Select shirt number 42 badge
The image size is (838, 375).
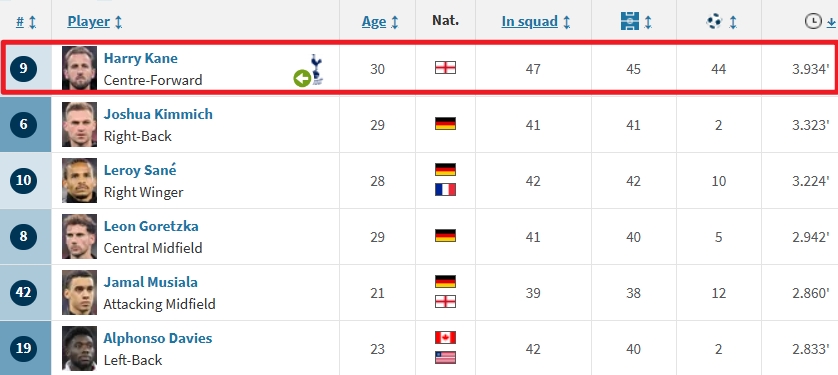coord(24,293)
